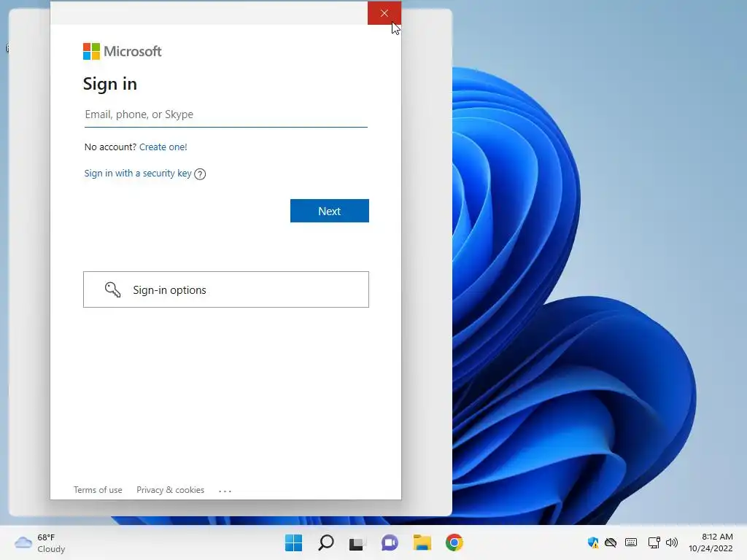Click the Microsoft logo
This screenshot has width=747, height=560.
tap(123, 52)
